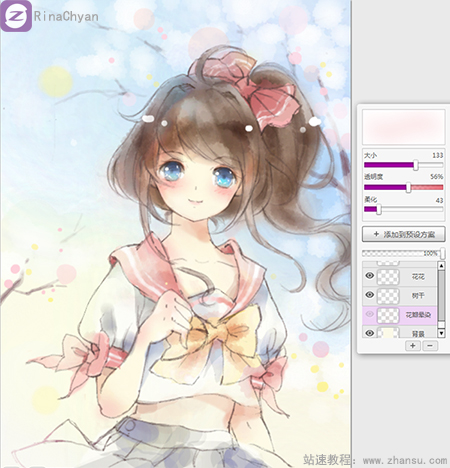Click the layer list scroll down arrow
The image size is (450, 468).
pos(441,333)
